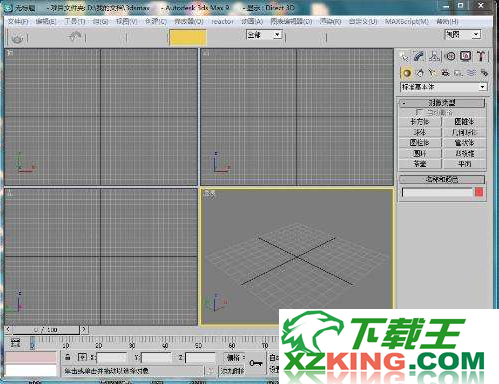
Task: Open the MAXScript(M) menu
Action: [407, 22]
